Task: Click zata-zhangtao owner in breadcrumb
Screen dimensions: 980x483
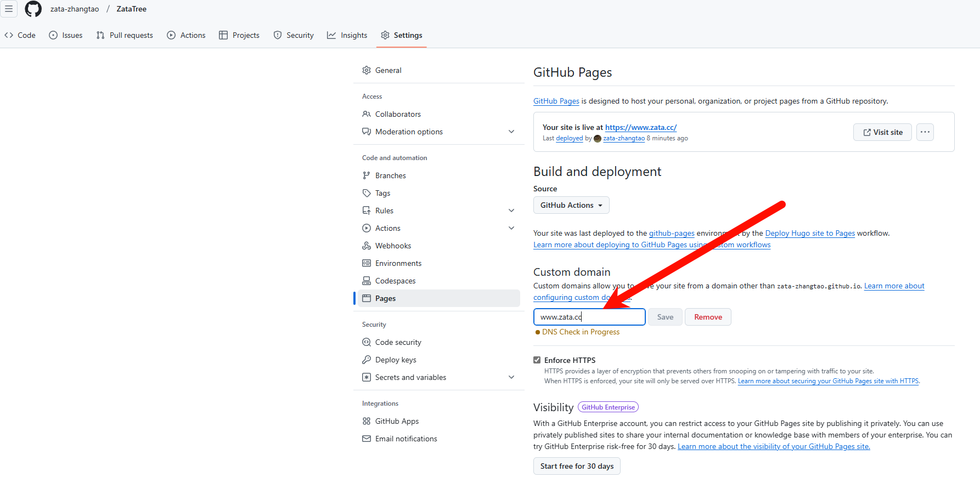Action: (x=75, y=9)
